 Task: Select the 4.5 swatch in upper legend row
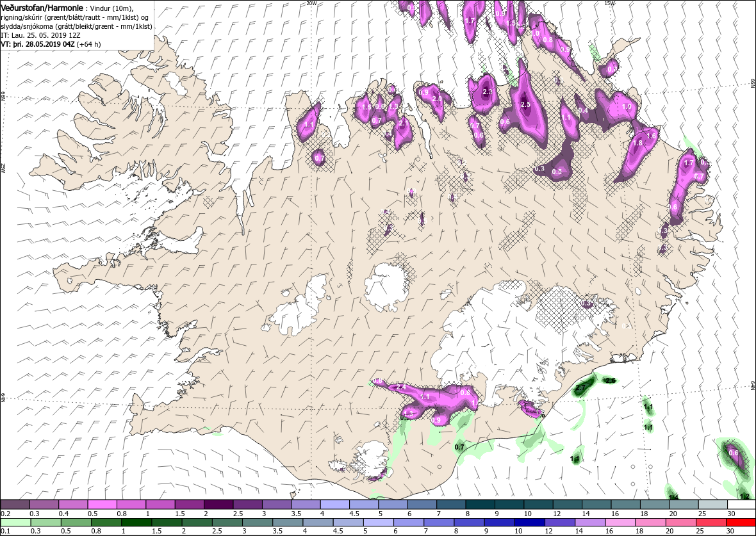363,505
